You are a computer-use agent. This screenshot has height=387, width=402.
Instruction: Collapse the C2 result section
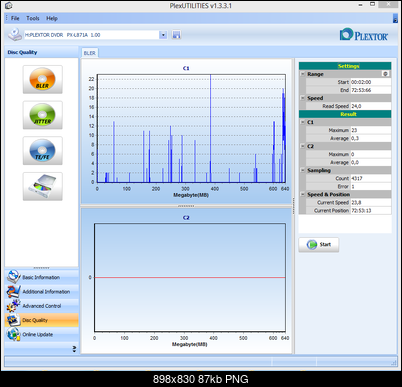[x=303, y=146]
